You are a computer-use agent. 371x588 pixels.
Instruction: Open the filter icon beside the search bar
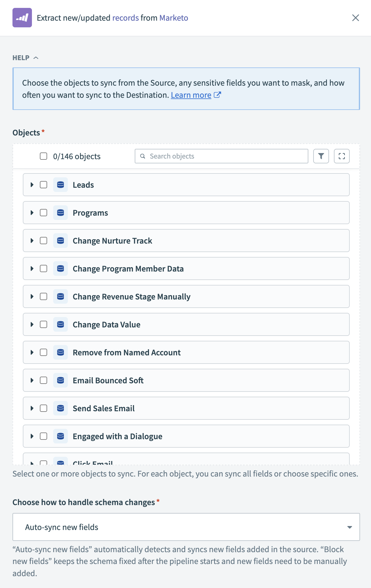click(x=321, y=156)
